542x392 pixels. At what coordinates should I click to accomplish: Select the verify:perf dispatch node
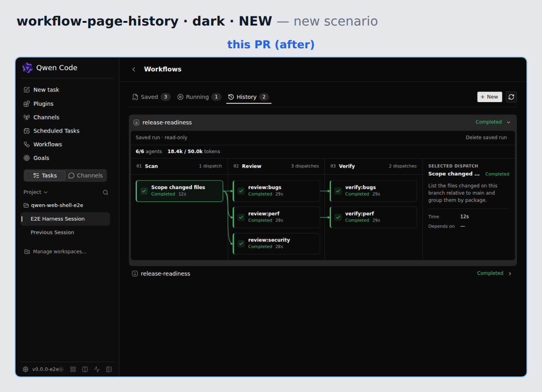click(373, 217)
